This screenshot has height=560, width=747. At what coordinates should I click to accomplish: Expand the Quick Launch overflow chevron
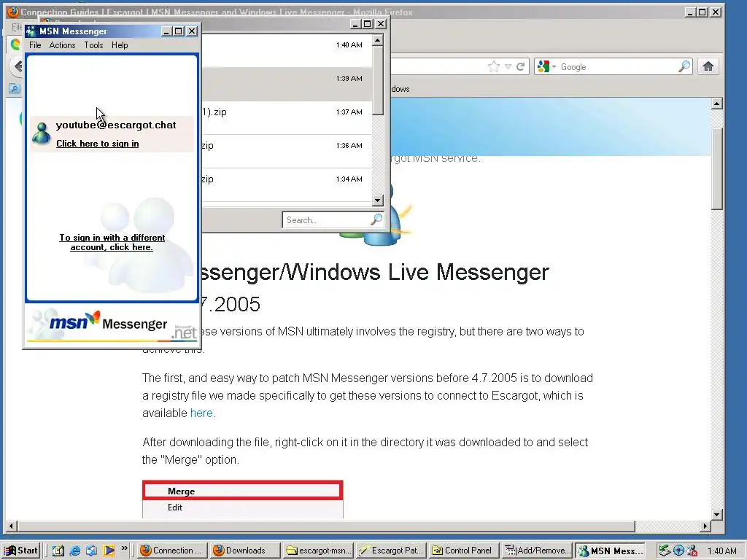124,548
